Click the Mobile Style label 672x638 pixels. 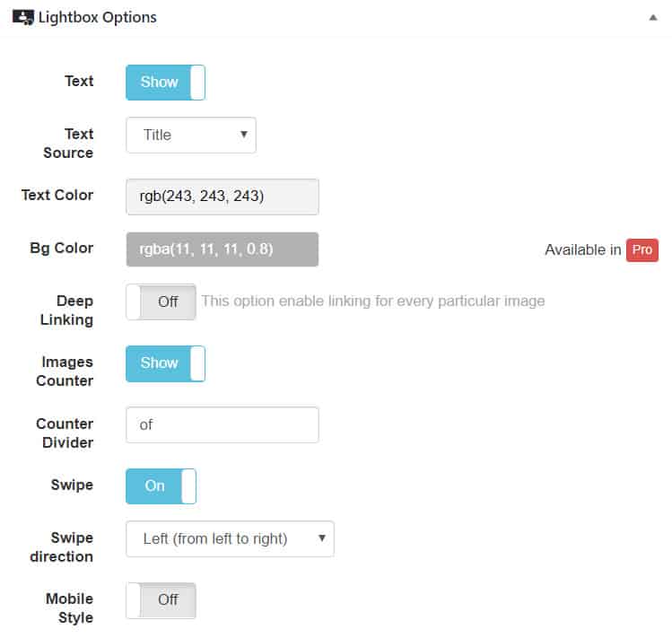click(x=69, y=608)
